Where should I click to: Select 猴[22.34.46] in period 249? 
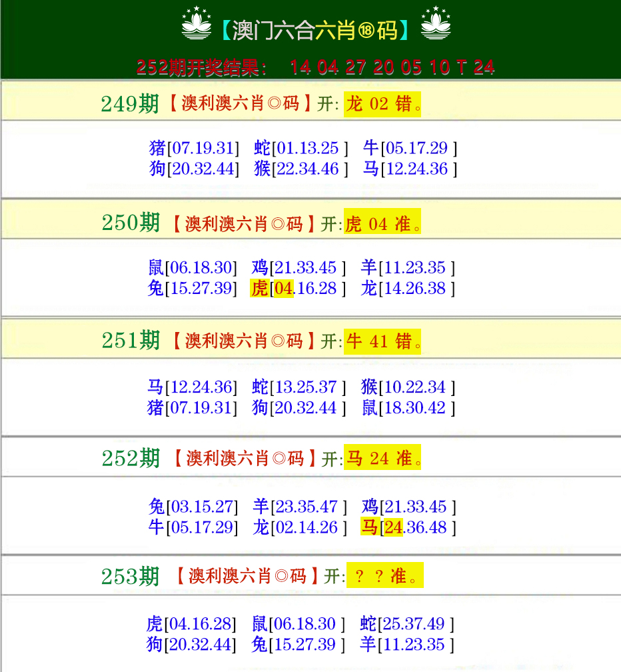coord(301,169)
